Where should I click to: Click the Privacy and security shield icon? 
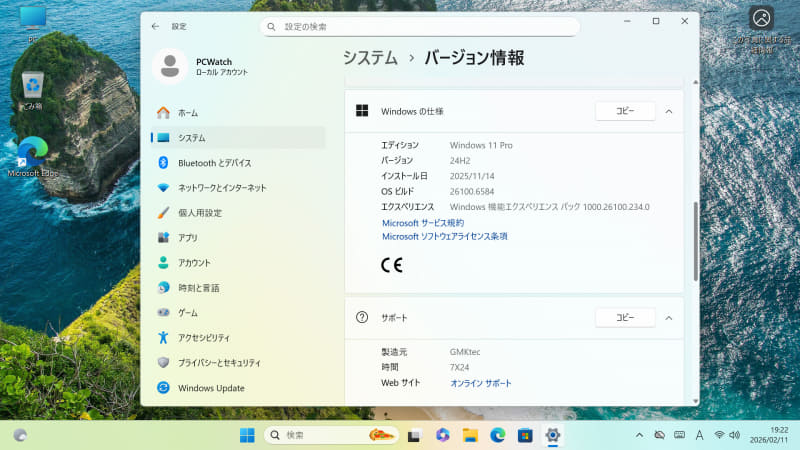coord(163,362)
